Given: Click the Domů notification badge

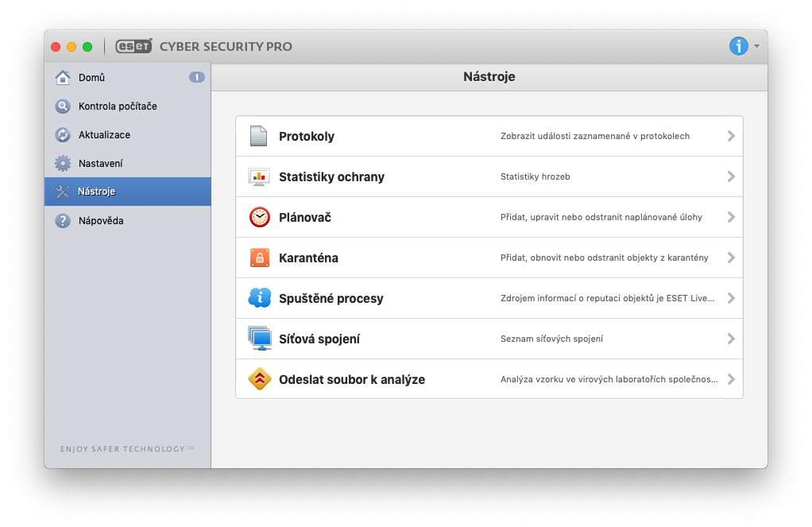Looking at the screenshot, I should tap(196, 77).
